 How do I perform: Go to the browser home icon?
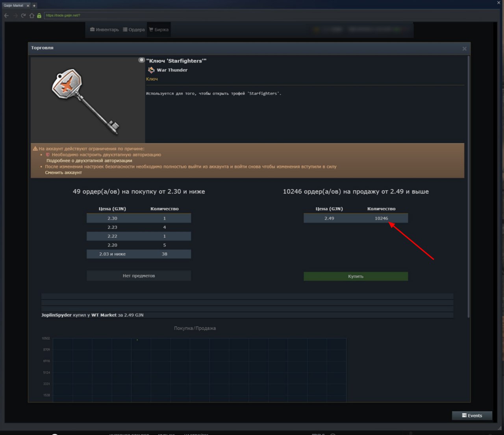click(32, 16)
